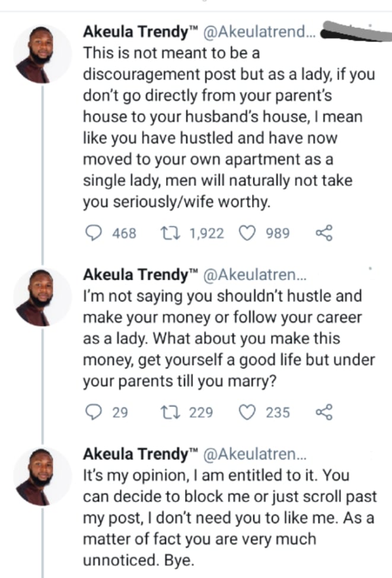
Task: Open profile picture on second tweet
Action: (42, 297)
